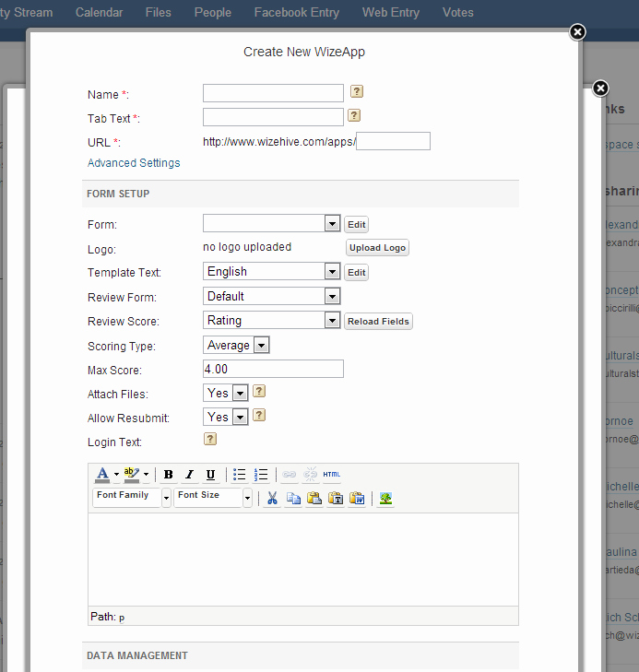
Task: Open the Form dropdown
Action: point(271,223)
